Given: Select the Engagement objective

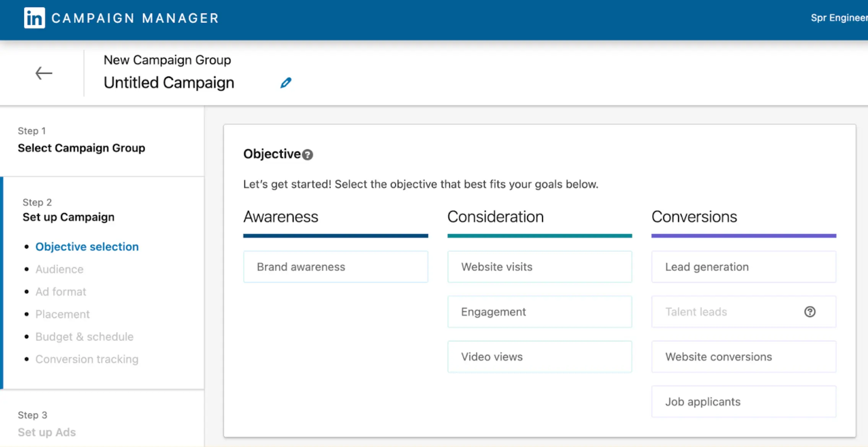Looking at the screenshot, I should [x=539, y=312].
